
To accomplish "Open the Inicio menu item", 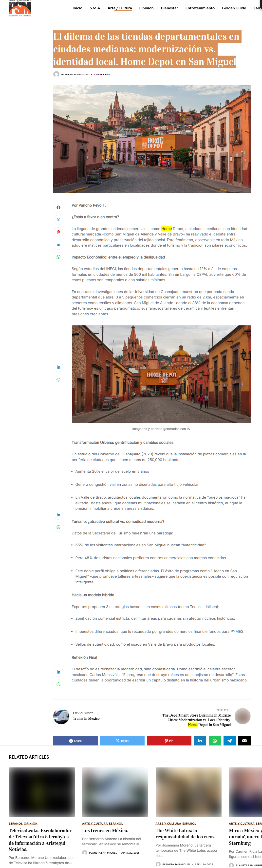I will [77, 8].
